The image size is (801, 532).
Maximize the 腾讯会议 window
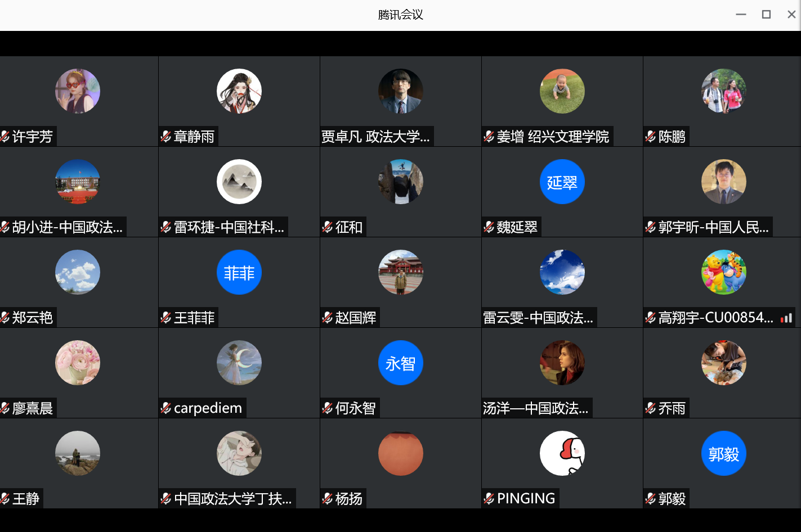click(766, 15)
